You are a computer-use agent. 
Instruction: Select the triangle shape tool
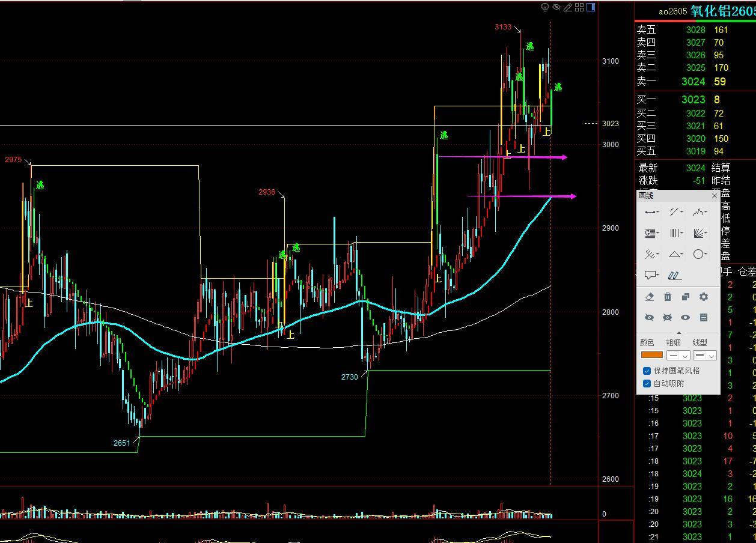676,254
